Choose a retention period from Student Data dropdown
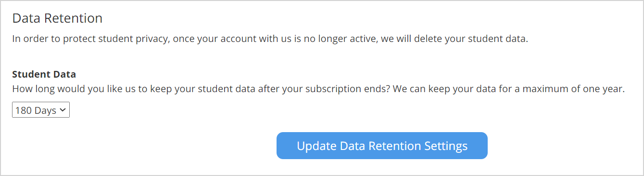Image resolution: width=644 pixels, height=176 pixels. [x=41, y=110]
